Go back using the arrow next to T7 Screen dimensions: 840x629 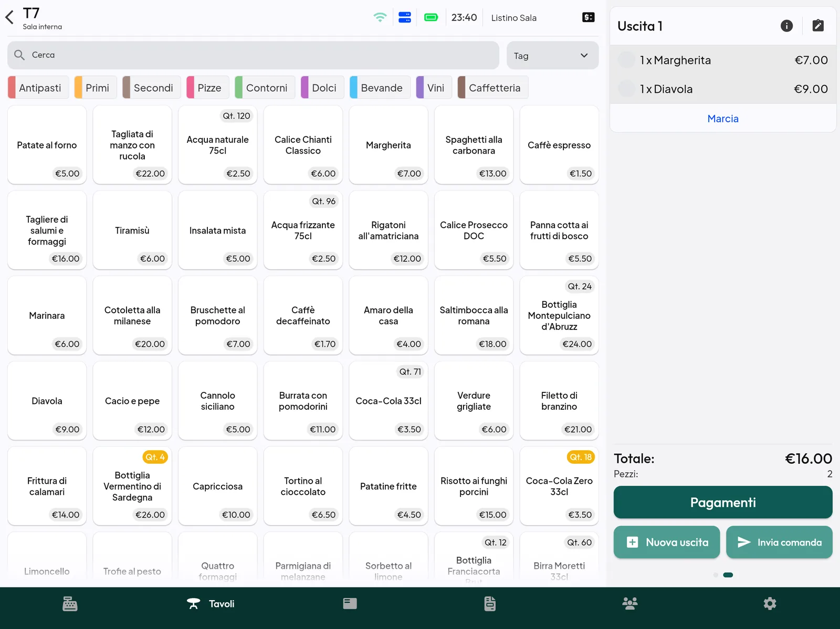pyautogui.click(x=9, y=18)
